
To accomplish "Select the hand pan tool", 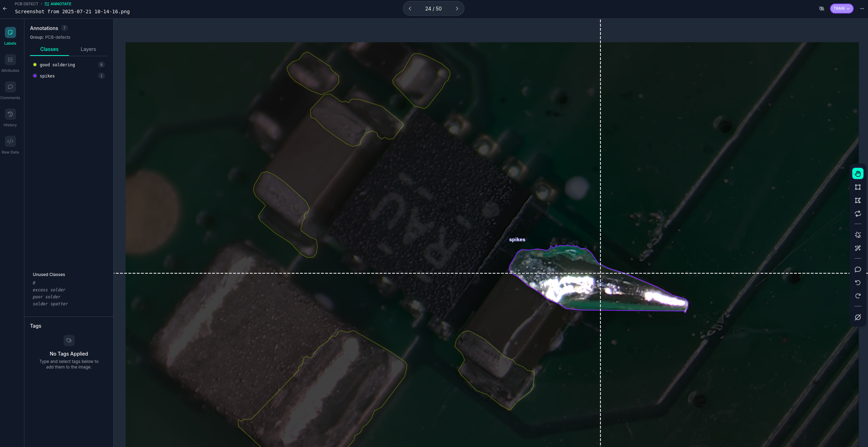I will pyautogui.click(x=858, y=173).
